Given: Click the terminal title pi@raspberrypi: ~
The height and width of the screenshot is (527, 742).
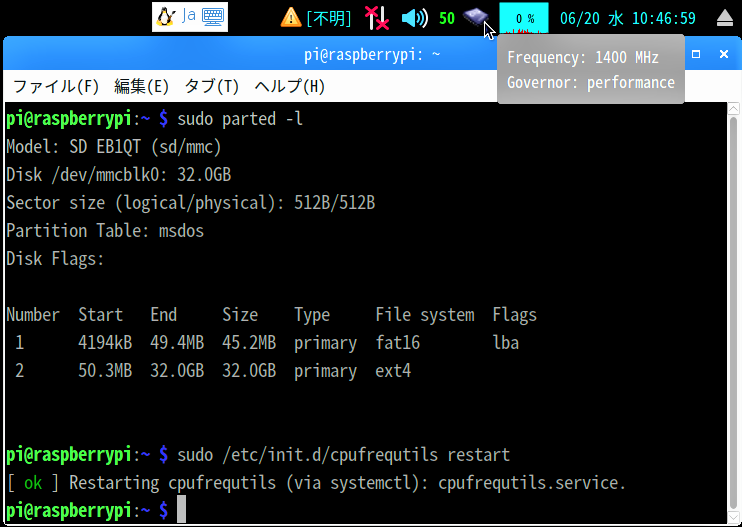Looking at the screenshot, I should [372, 55].
